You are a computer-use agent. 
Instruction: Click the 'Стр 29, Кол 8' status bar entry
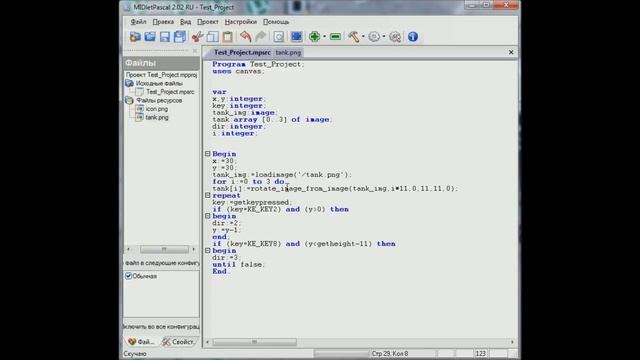pyautogui.click(x=390, y=353)
